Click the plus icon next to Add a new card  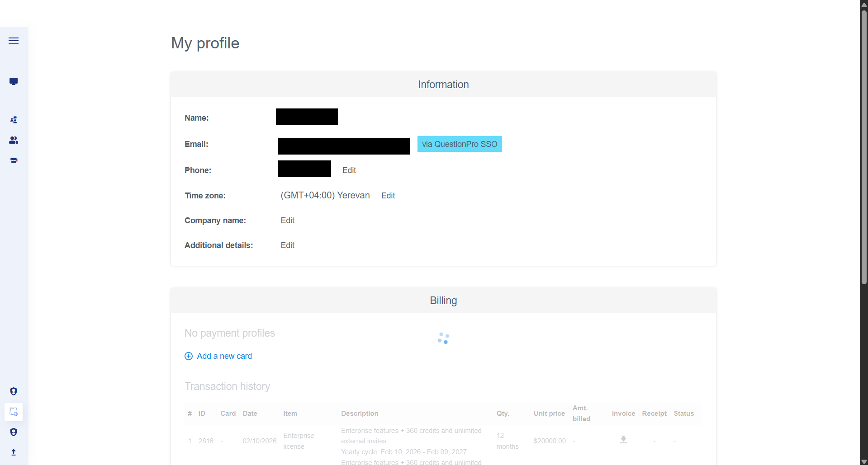click(x=188, y=356)
